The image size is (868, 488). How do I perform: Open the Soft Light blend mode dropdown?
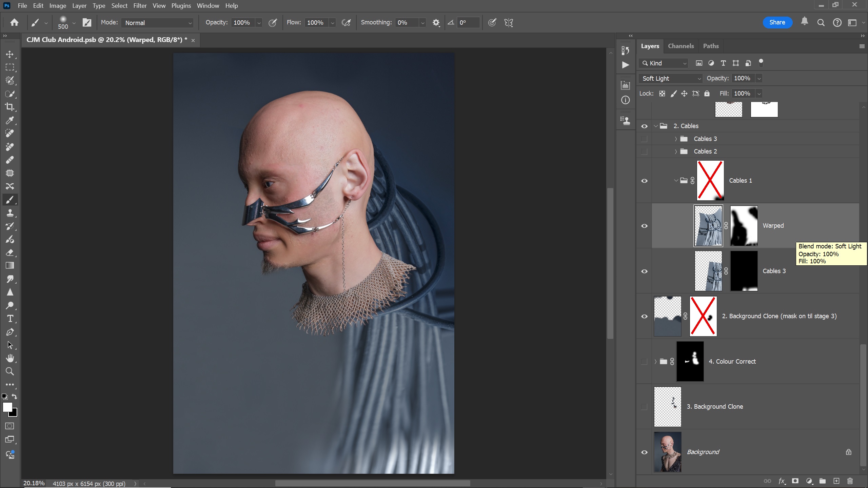tap(671, 78)
